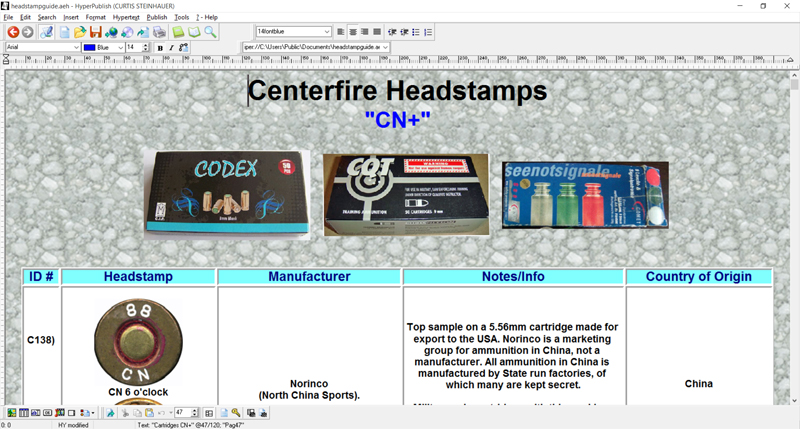Click the page layout grid icon
The width and height of the screenshot is (800, 429).
(x=209, y=413)
